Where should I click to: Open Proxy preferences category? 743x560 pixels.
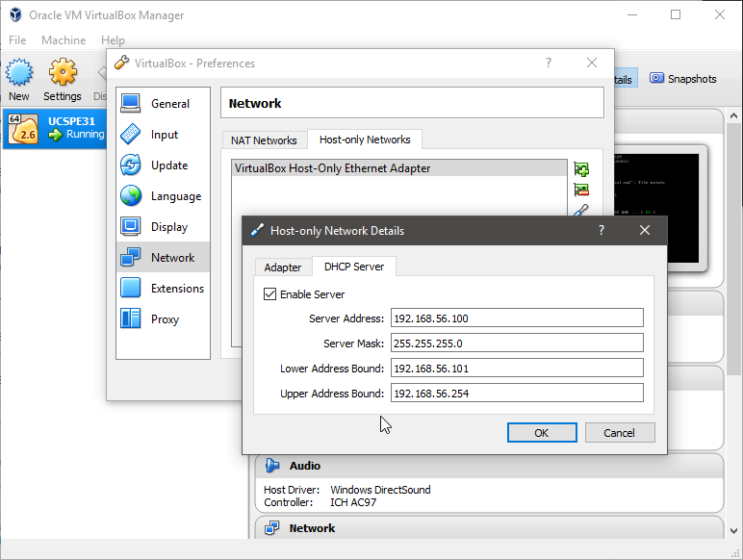tap(163, 318)
